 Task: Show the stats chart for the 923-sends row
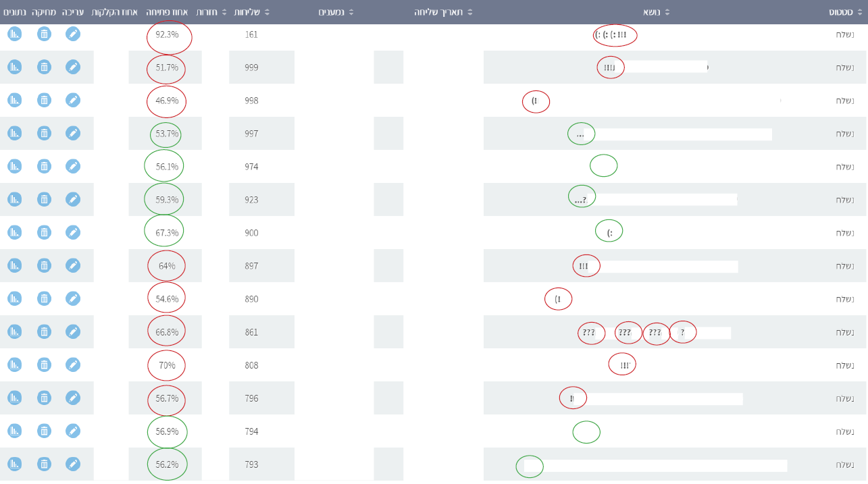pyautogui.click(x=15, y=199)
